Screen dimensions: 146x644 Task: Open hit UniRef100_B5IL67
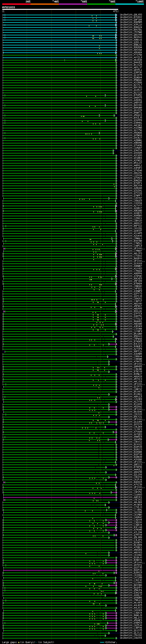coord(131,163)
